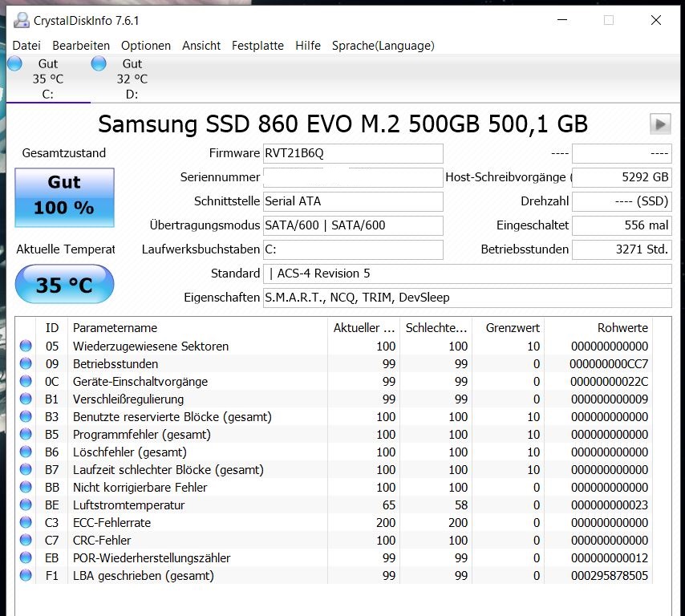This screenshot has height=616, width=685.
Task: Open the Festplatte menu
Action: 257,46
